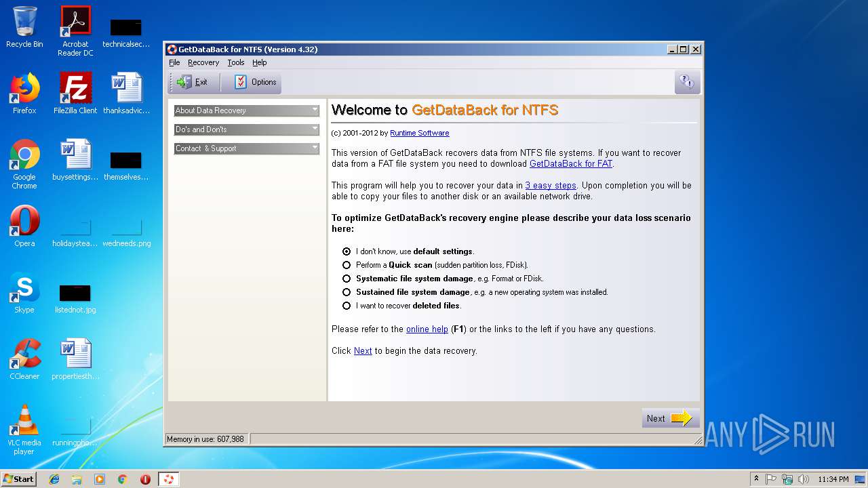Open the Help menu
The image size is (868, 488).
tap(260, 62)
